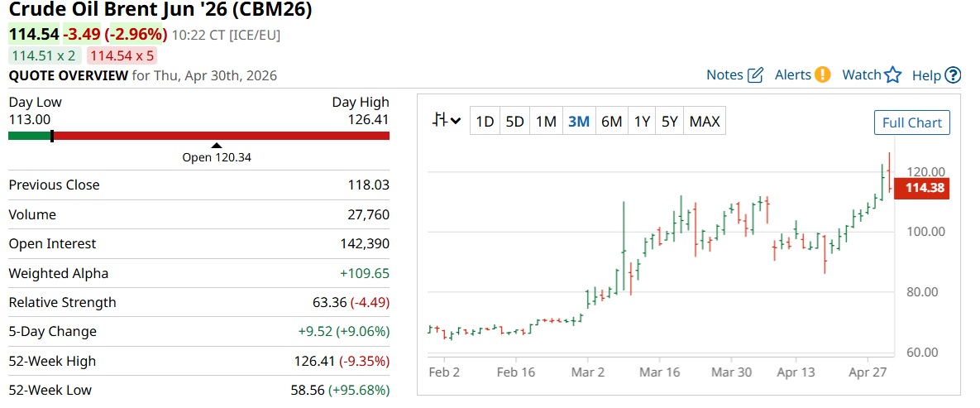This screenshot has width=980, height=408.
Task: Click the Open 120.34 marker triangle
Action: [217, 146]
